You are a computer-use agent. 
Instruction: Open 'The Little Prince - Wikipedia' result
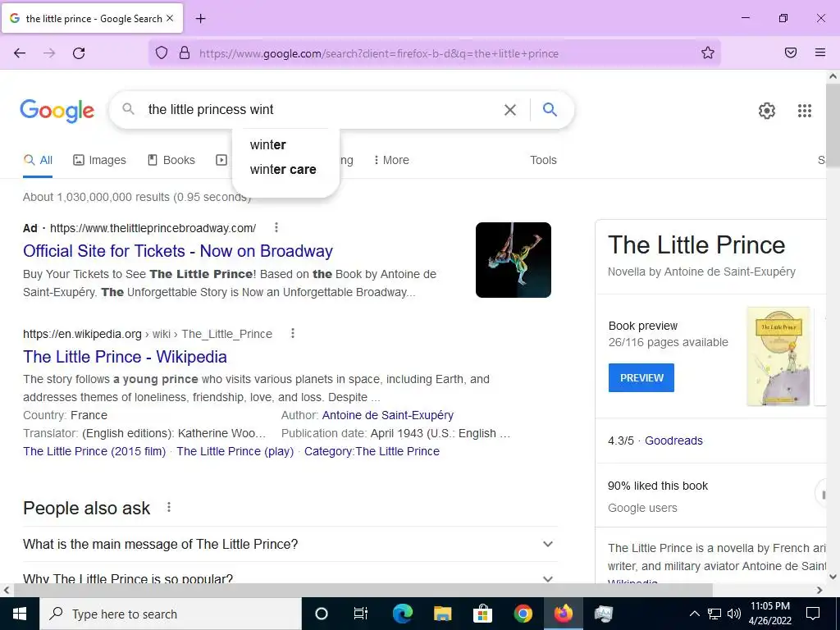click(125, 357)
